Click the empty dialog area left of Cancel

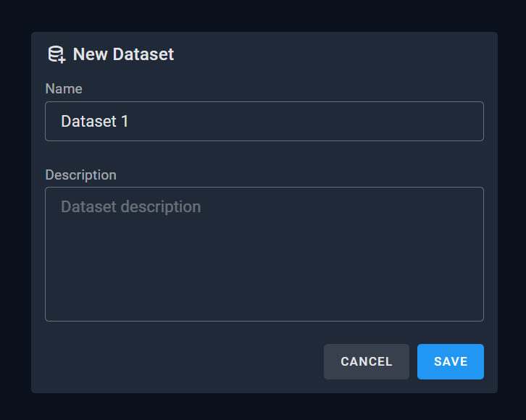(181, 361)
